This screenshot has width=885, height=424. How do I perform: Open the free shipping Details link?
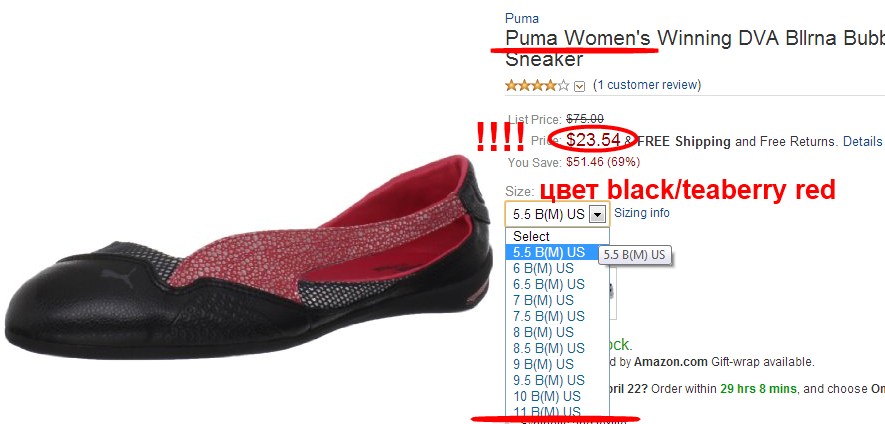[862, 141]
